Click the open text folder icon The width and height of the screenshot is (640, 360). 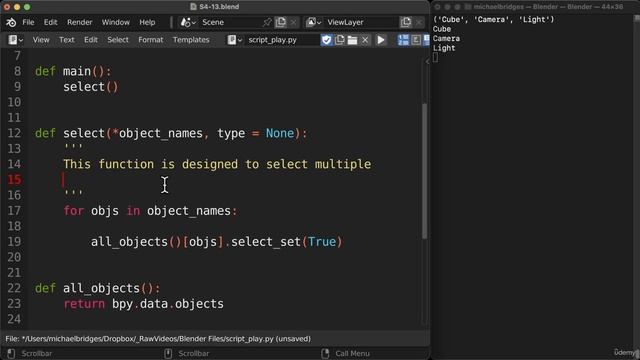coord(352,40)
